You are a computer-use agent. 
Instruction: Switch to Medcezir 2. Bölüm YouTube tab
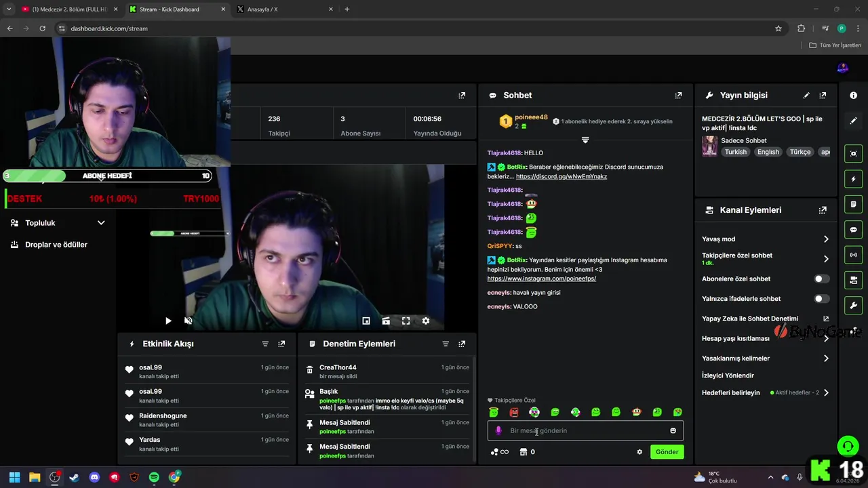pos(69,9)
